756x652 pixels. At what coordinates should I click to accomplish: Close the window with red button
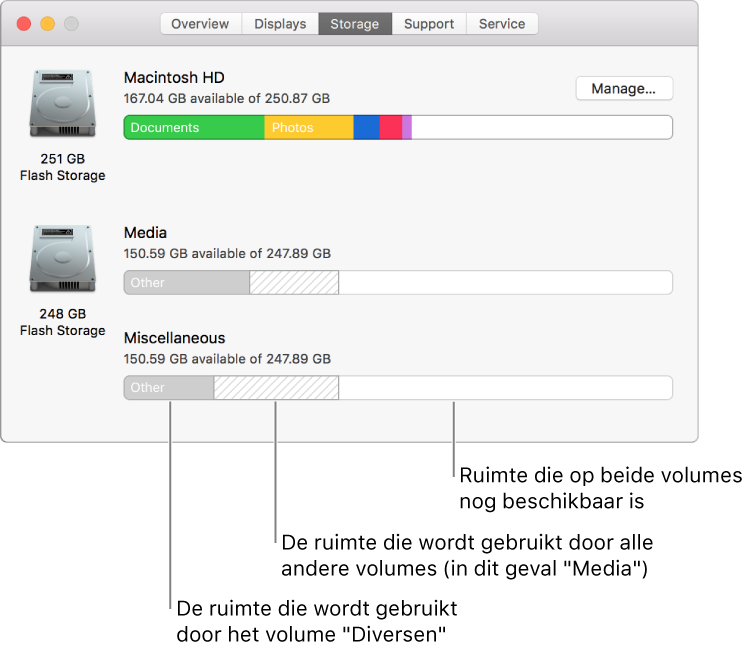[24, 24]
